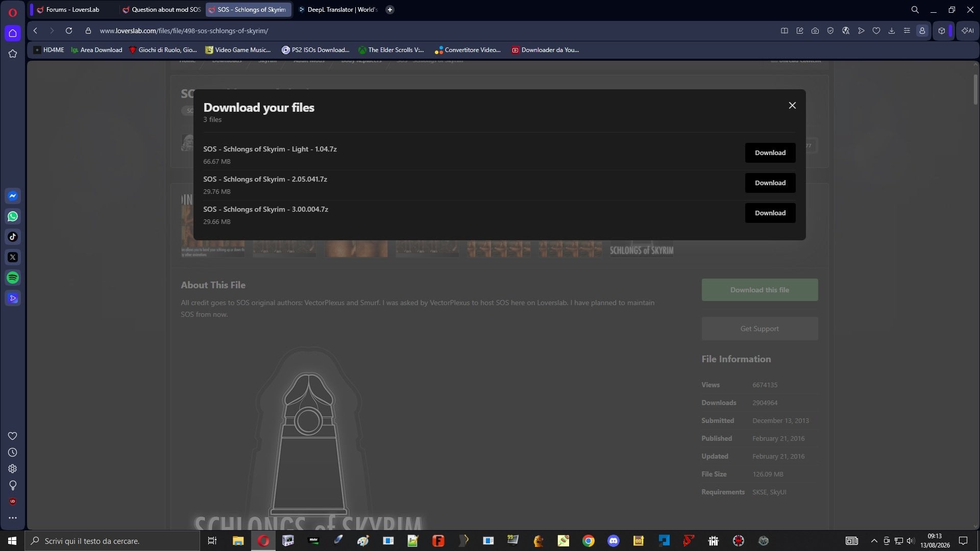The width and height of the screenshot is (980, 551).
Task: Open the Opera AI assistant button
Action: (967, 31)
